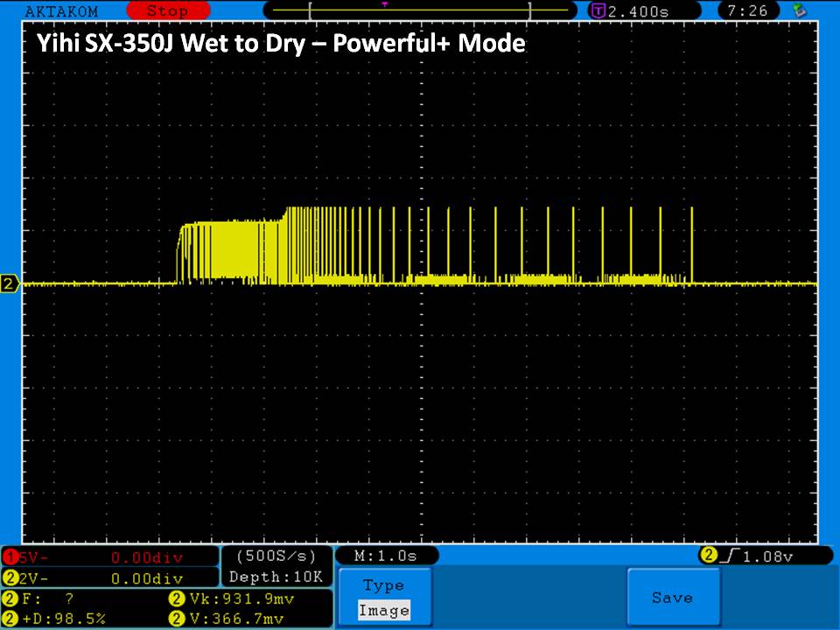Click the sample rate and Depth 10K box
The width and height of the screenshot is (840, 630).
[278, 566]
